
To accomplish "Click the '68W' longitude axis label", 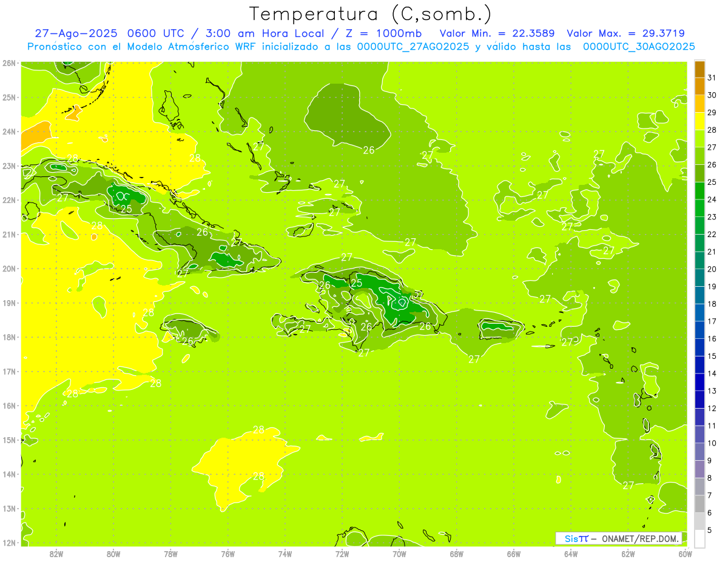I will [x=457, y=554].
